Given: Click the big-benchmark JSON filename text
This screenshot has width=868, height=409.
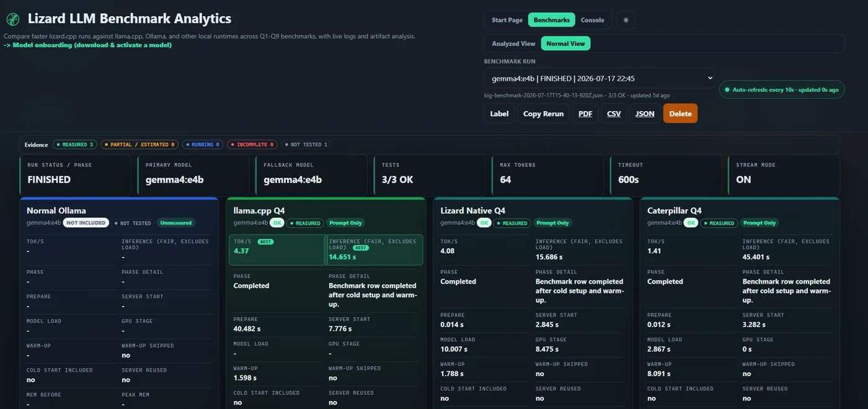Looking at the screenshot, I should coord(544,96).
